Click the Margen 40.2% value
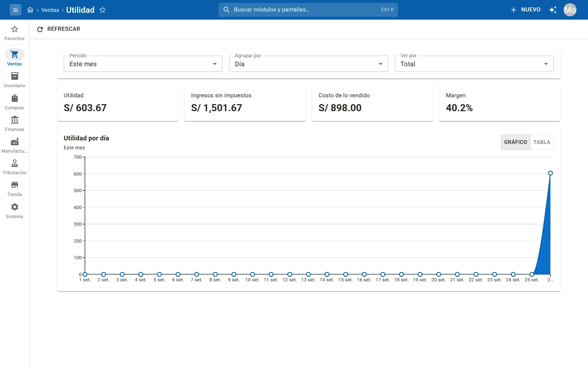 459,108
